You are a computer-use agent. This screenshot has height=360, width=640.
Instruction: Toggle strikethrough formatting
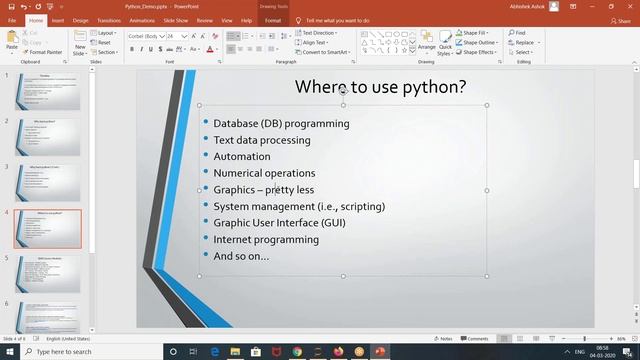pyautogui.click(x=169, y=49)
